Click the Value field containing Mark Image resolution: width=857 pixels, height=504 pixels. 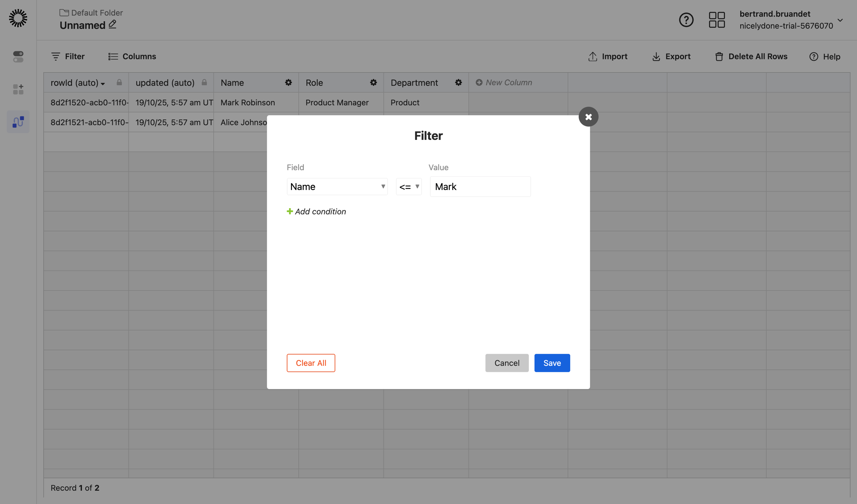pos(480,186)
